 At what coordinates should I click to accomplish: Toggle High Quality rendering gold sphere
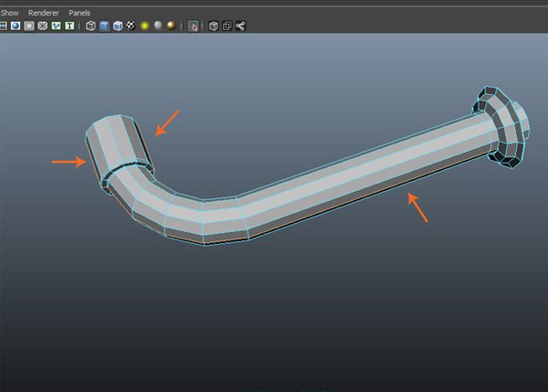click(172, 26)
